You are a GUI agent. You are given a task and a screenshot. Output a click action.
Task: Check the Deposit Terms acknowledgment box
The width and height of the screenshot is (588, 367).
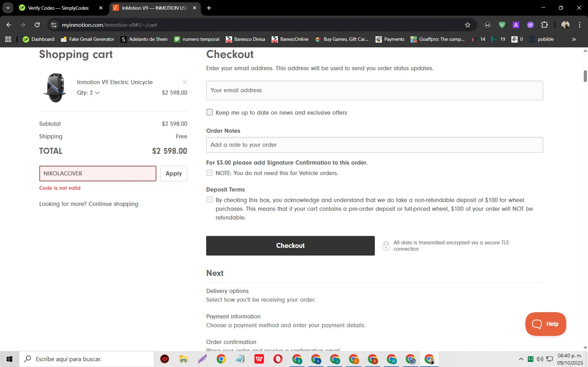[210, 200]
